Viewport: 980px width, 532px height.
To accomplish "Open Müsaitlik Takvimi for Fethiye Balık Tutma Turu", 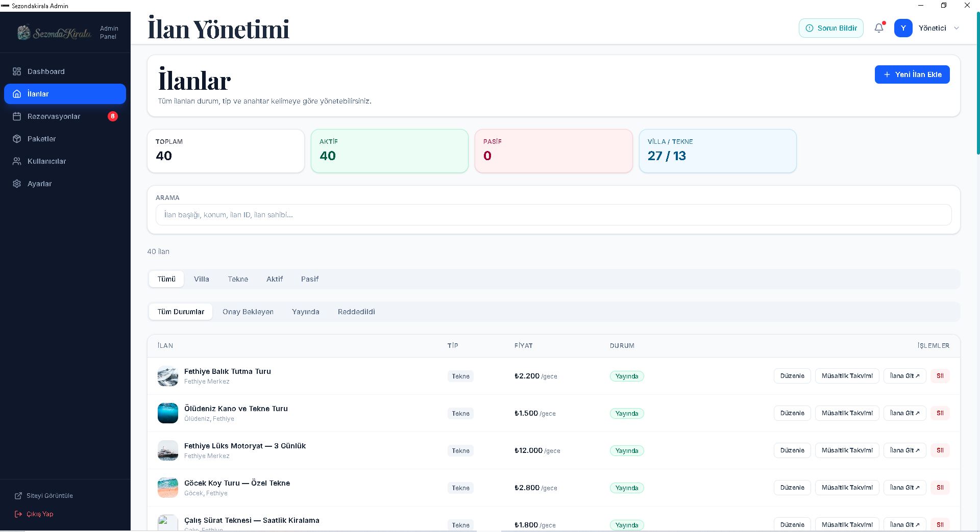I will (x=847, y=376).
